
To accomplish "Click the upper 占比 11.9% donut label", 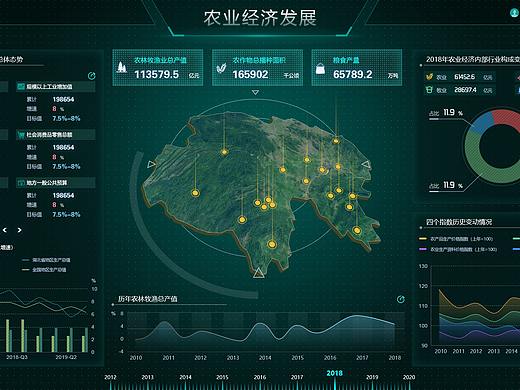I will pyautogui.click(x=446, y=113).
